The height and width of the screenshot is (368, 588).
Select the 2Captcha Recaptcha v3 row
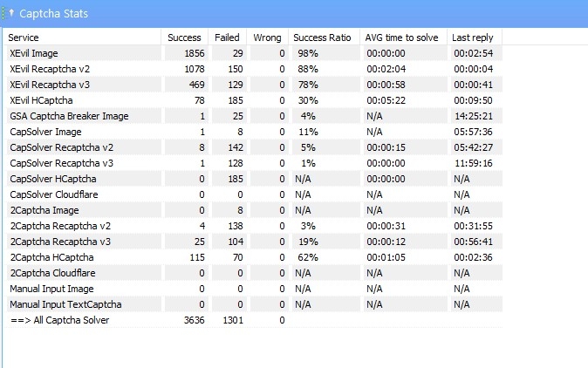(x=254, y=242)
